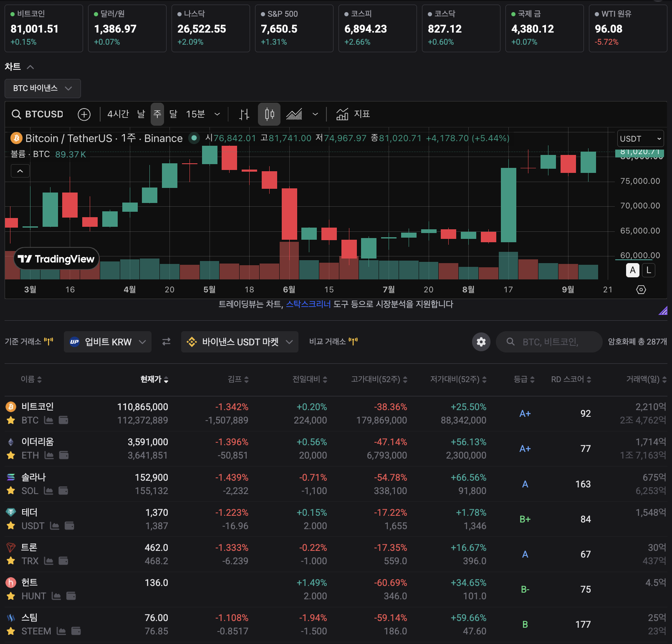
Task: Open the 바이낸스 USDT 마켓 dropdown
Action: pyautogui.click(x=240, y=342)
